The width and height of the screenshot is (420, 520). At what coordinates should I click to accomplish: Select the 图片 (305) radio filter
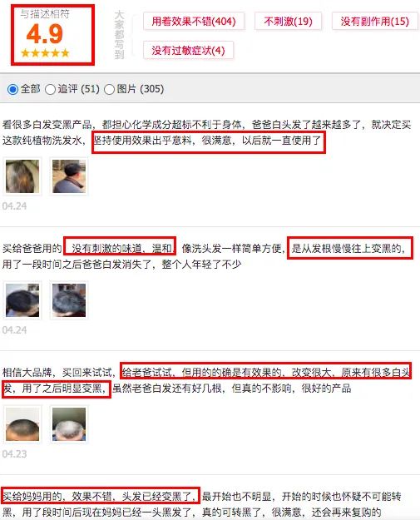click(109, 90)
